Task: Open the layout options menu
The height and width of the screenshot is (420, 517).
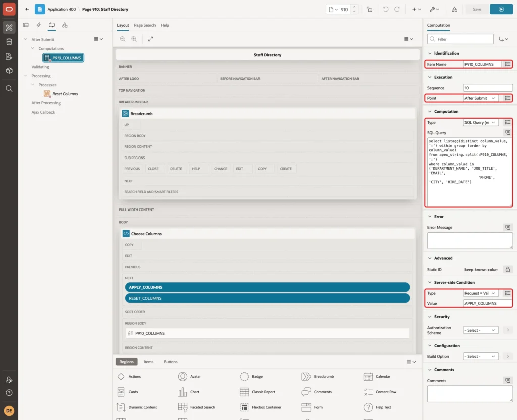Action: (x=408, y=39)
